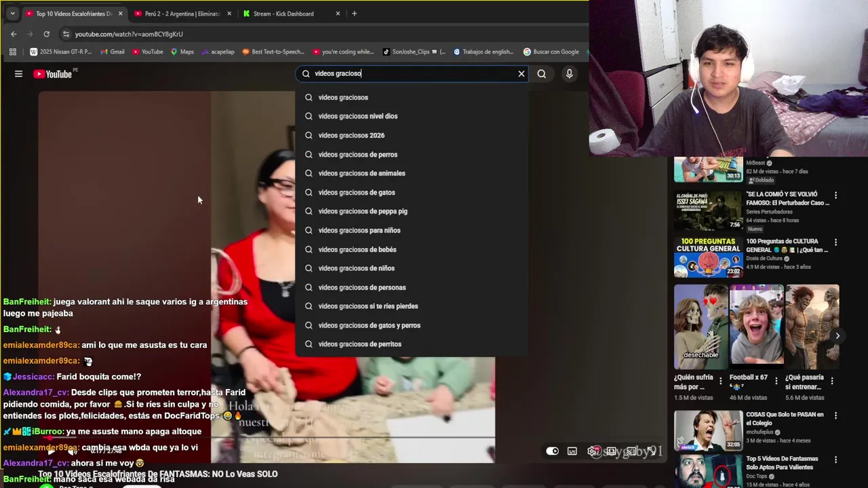Click the youtube.com address bar URL

point(129,34)
